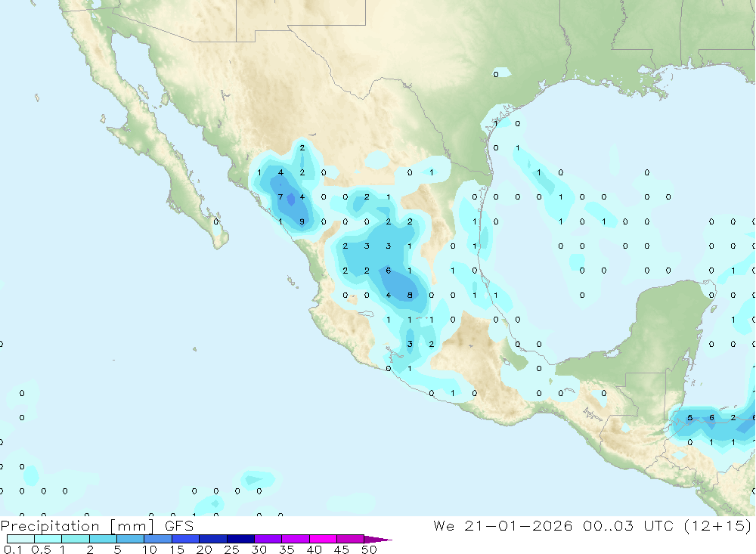Select the 25–30 mm legend color swatch
Viewport: 756px width, 554px height.
[x=240, y=539]
